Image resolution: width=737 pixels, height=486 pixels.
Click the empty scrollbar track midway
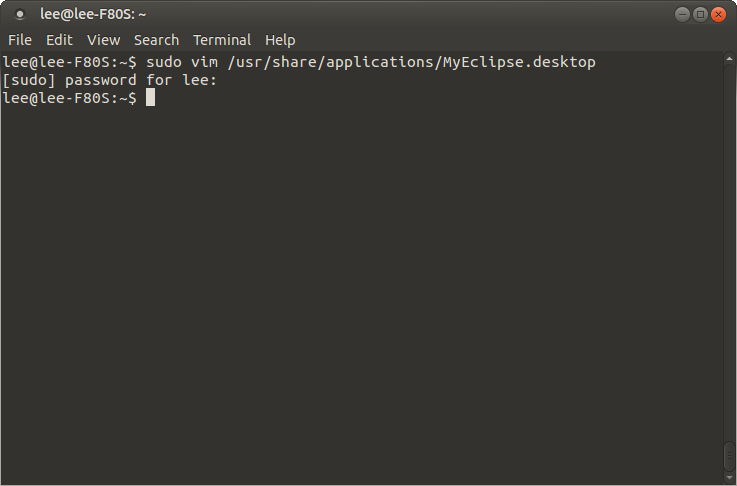pos(729,254)
